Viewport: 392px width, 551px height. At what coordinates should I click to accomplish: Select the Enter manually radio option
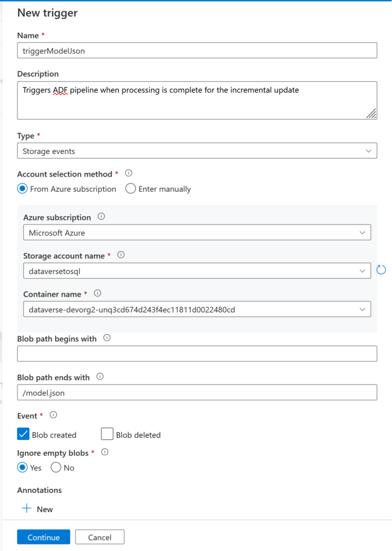131,189
